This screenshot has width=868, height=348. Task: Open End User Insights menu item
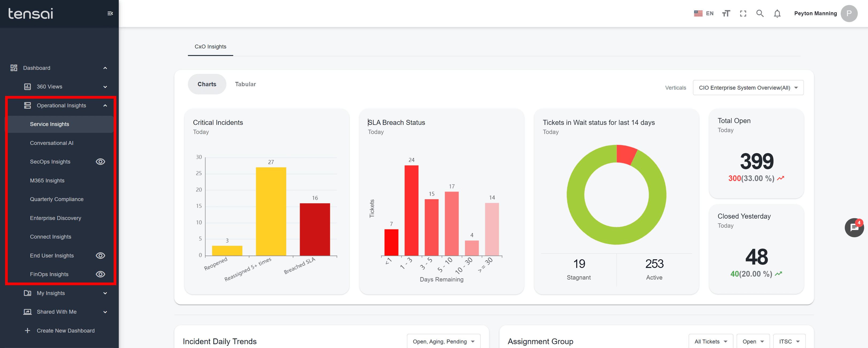click(x=52, y=256)
